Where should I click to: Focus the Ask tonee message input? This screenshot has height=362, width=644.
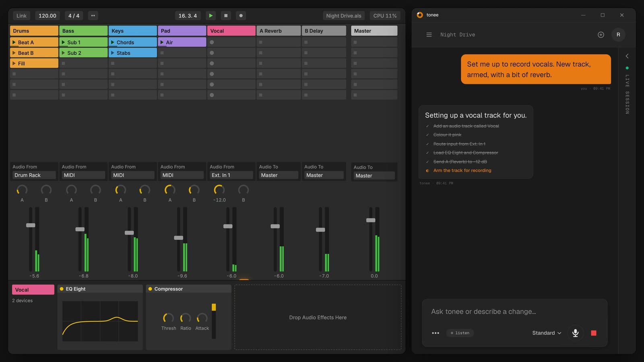click(514, 312)
